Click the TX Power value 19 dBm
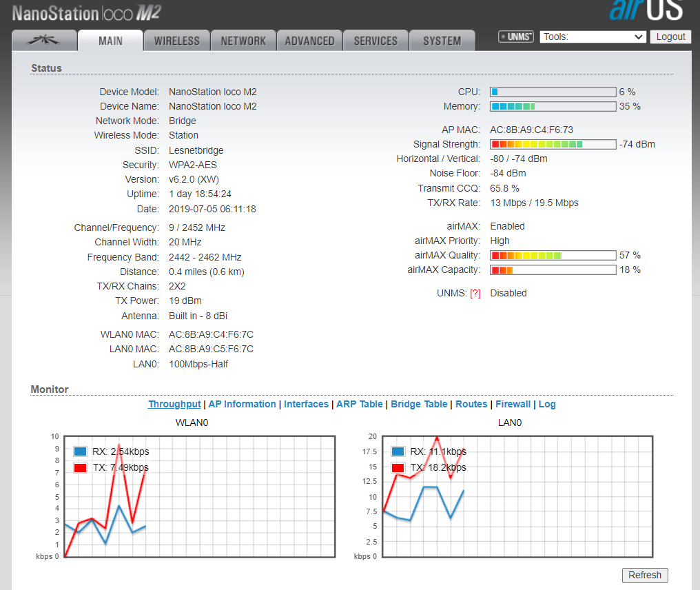 pyautogui.click(x=185, y=301)
